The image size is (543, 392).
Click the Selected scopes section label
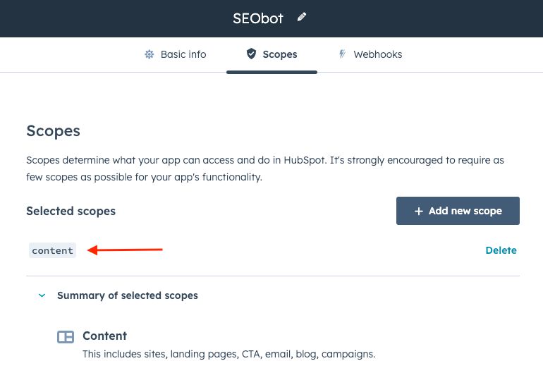coord(71,211)
